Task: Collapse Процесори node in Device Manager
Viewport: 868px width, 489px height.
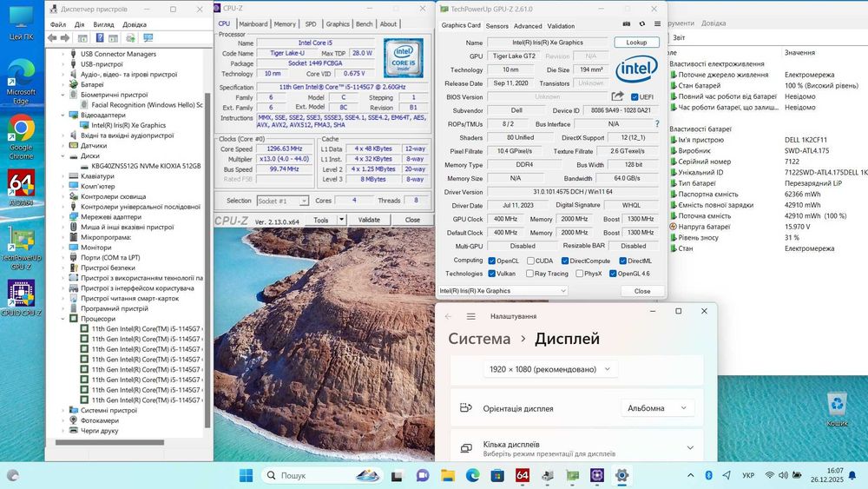Action: tap(63, 319)
